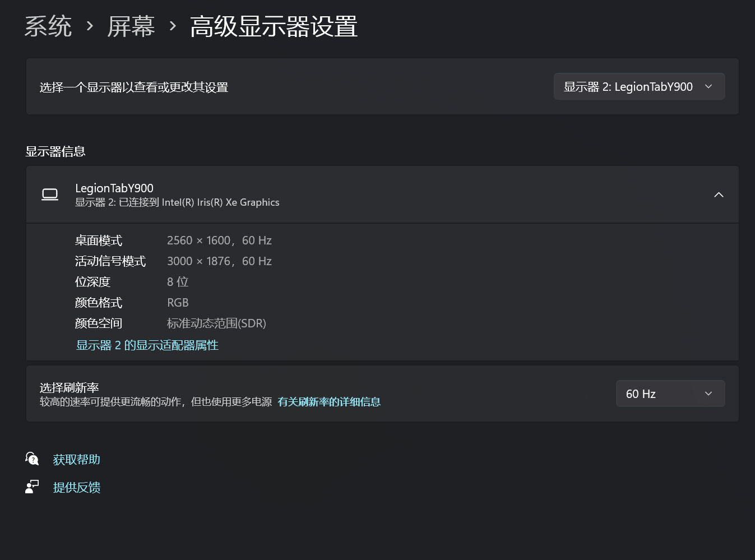Image resolution: width=755 pixels, height=560 pixels.
Task: Click the 获取帮助 help icon
Action: [x=32, y=459]
